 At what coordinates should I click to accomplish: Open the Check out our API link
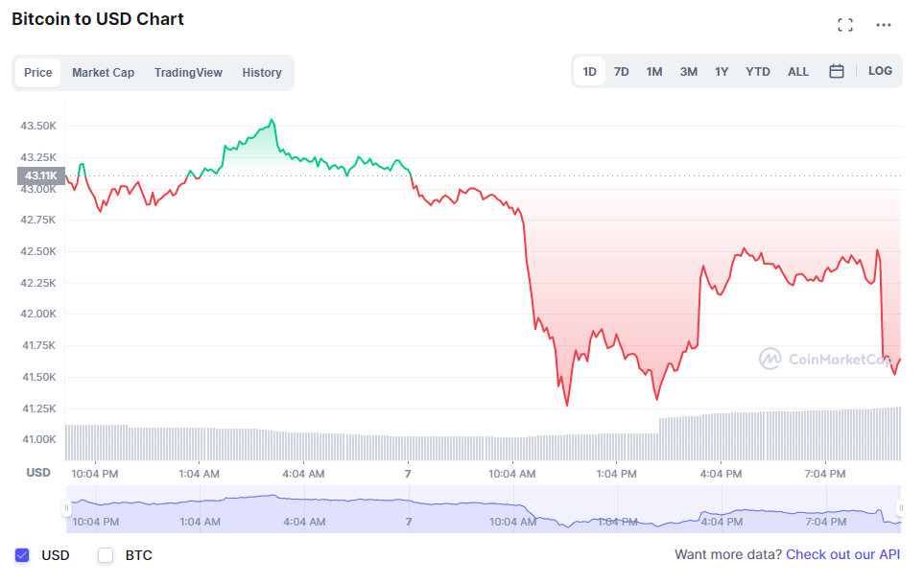842,554
